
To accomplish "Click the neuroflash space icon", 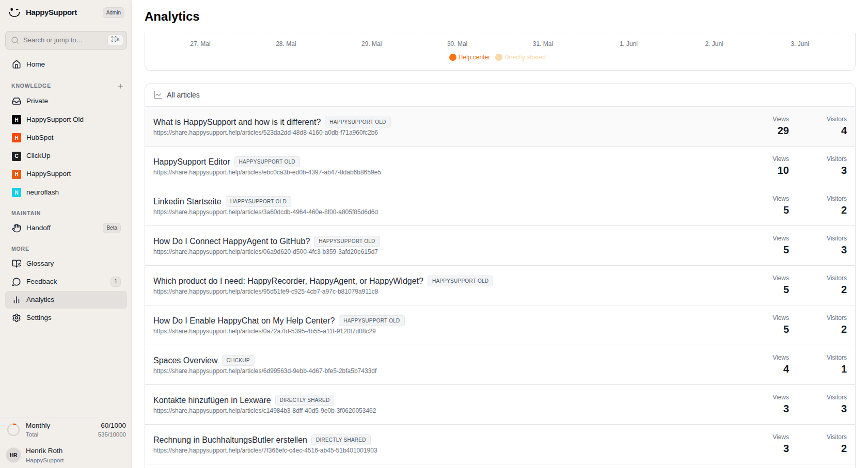I will (x=17, y=192).
